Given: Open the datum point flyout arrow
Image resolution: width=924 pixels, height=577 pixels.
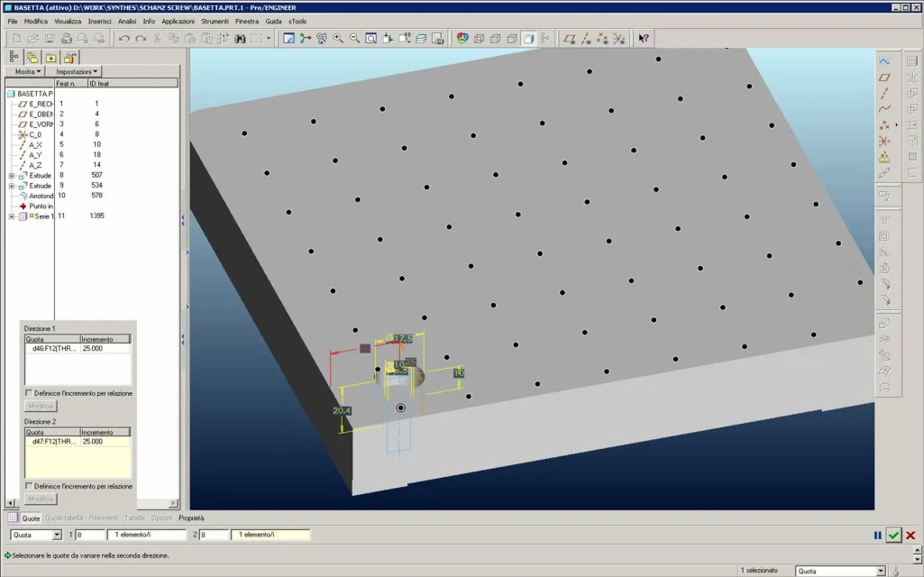Looking at the screenshot, I should [x=897, y=125].
